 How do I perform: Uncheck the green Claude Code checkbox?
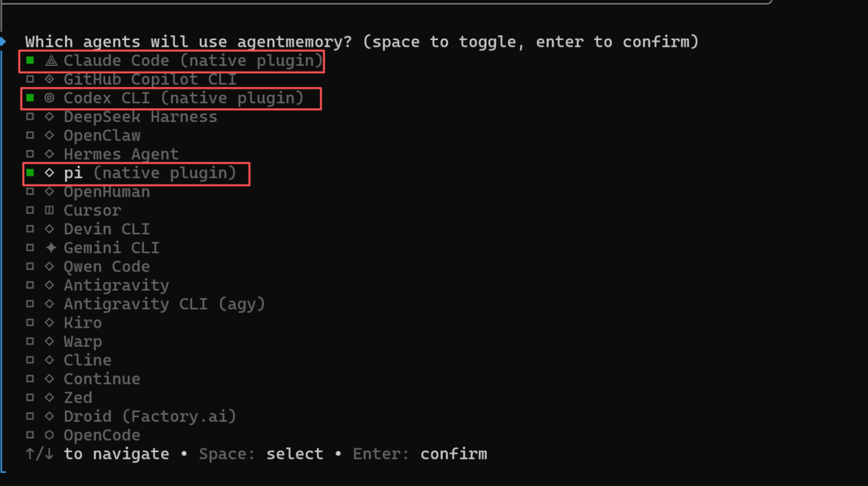coord(30,60)
